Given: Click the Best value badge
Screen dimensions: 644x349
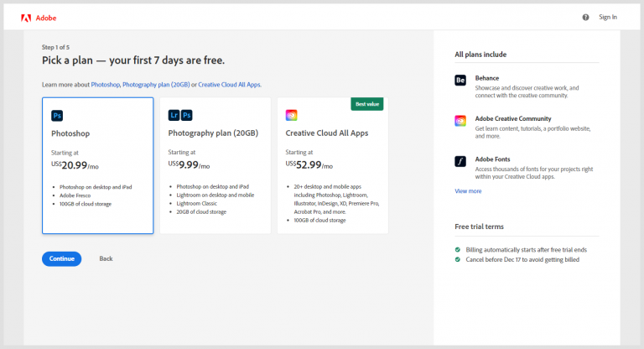Looking at the screenshot, I should 367,104.
